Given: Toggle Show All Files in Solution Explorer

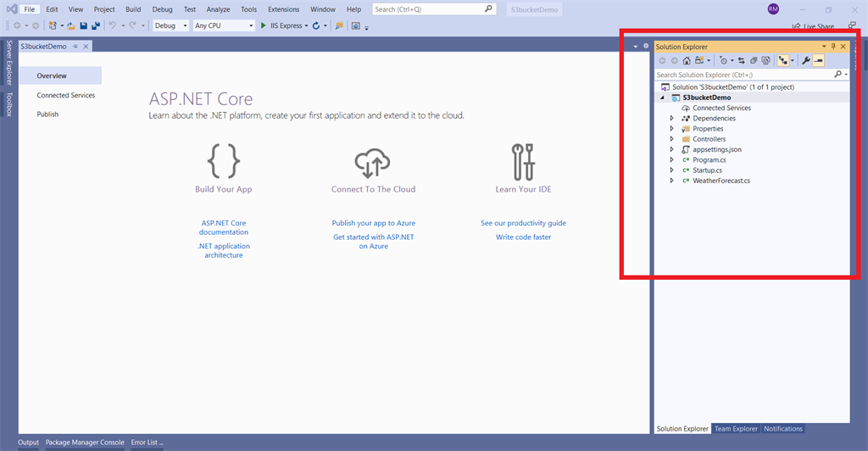Looking at the screenshot, I should 765,60.
